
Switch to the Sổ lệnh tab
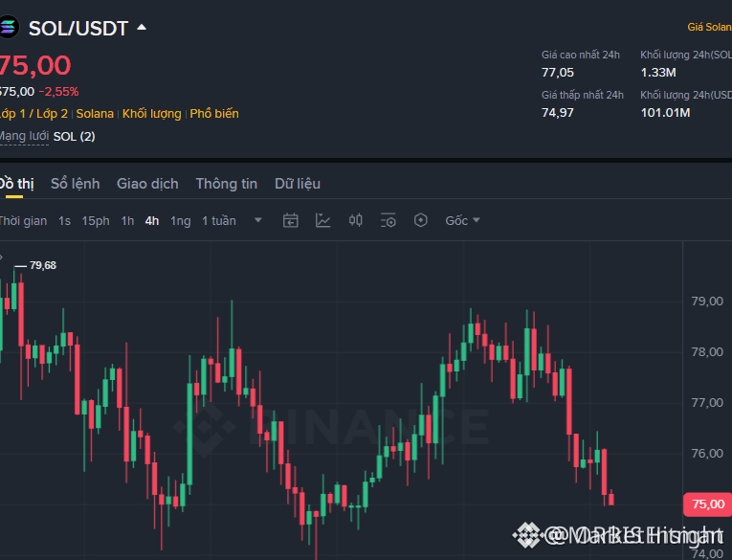pyautogui.click(x=76, y=184)
